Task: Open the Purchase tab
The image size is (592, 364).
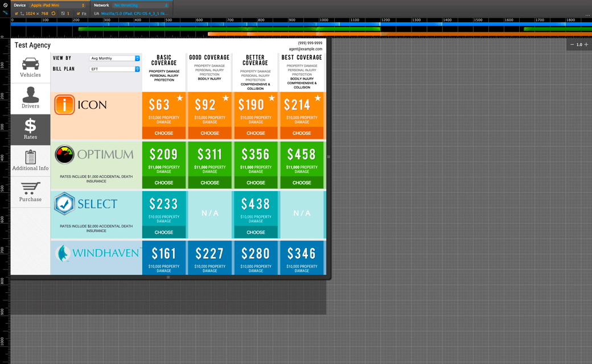Action: click(x=30, y=192)
